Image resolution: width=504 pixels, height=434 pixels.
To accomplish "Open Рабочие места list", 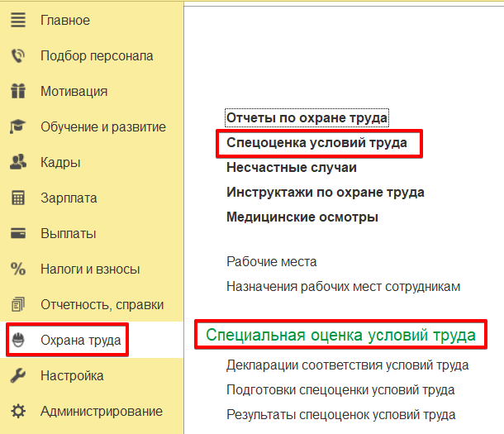I will click(272, 262).
